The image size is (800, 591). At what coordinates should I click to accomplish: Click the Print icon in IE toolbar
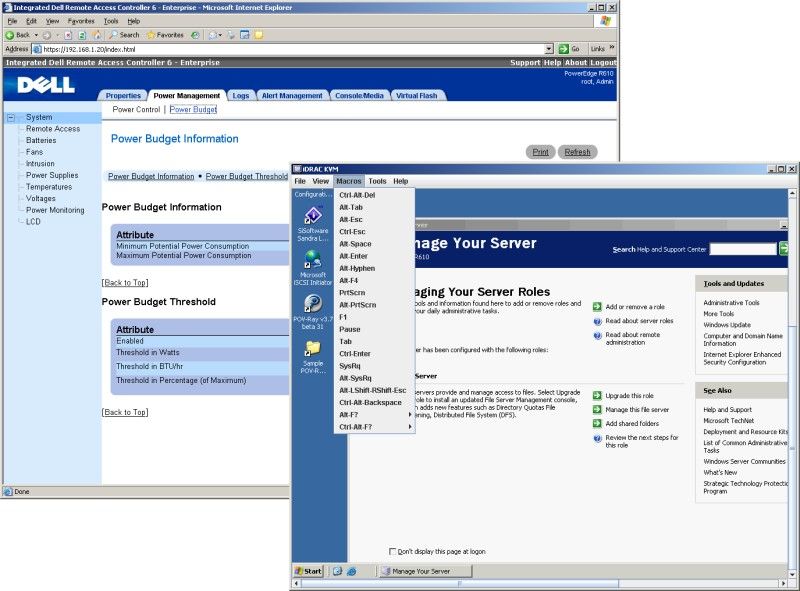pos(232,35)
